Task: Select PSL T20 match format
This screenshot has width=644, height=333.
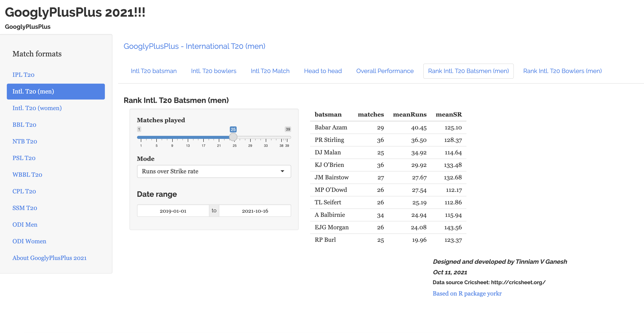Action: [x=24, y=158]
